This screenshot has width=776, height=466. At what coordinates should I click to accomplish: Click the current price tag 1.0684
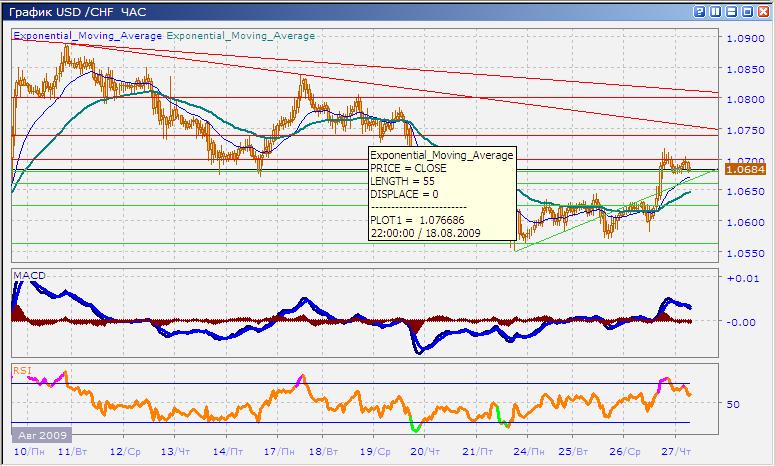[x=745, y=169]
